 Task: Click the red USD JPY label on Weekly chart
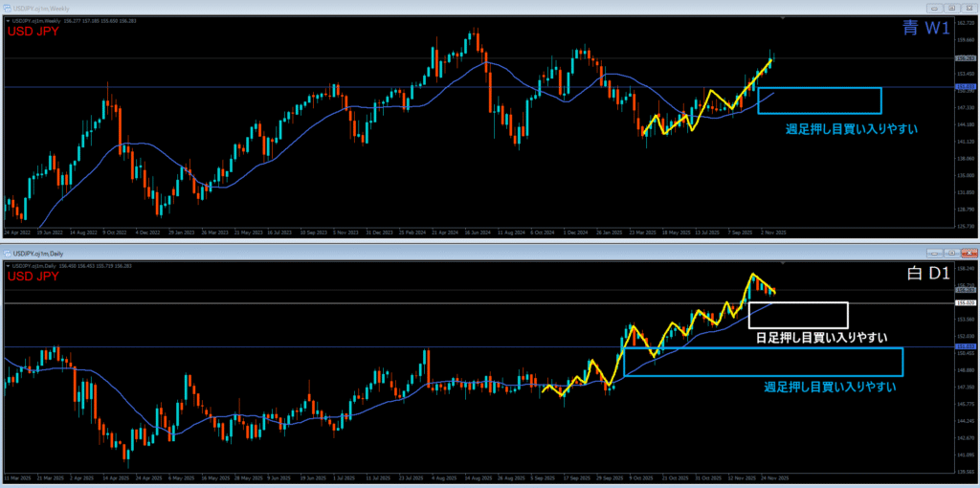[x=35, y=32]
